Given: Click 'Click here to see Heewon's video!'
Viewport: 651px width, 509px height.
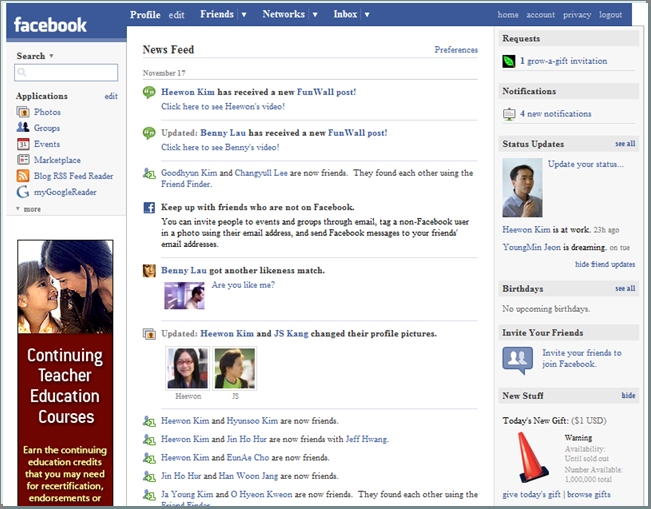Looking at the screenshot, I should click(x=223, y=107).
